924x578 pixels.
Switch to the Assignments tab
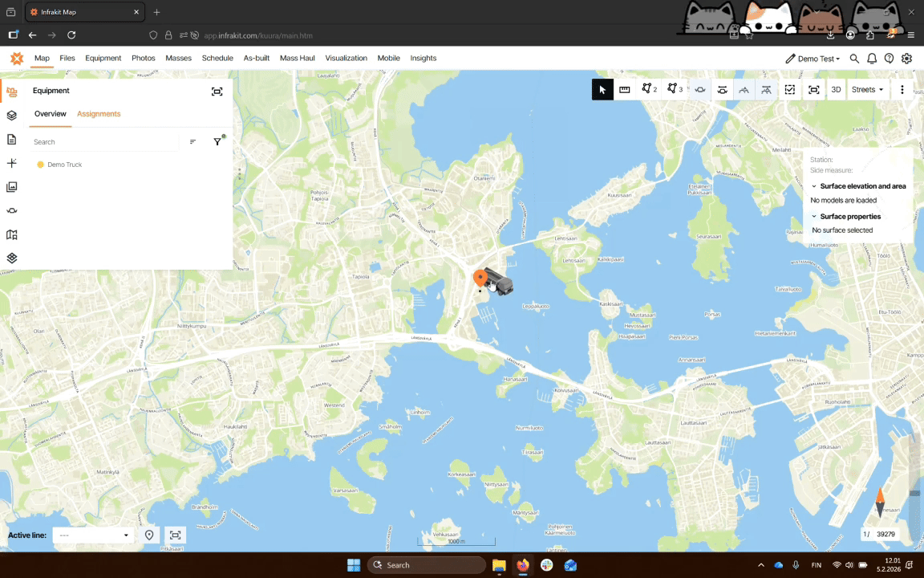99,114
